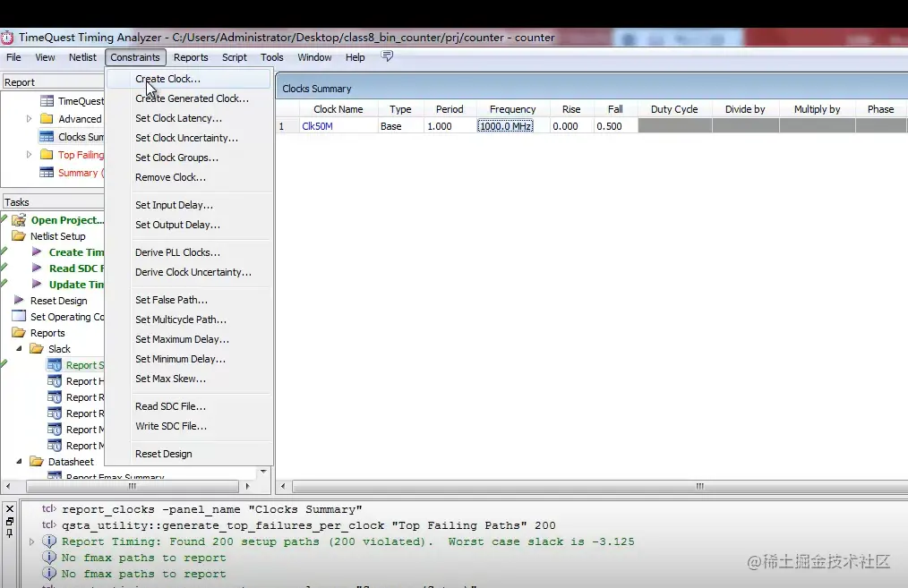Choose Set Output Delay...
Viewport: 908px width, 588px height.
[189, 225]
